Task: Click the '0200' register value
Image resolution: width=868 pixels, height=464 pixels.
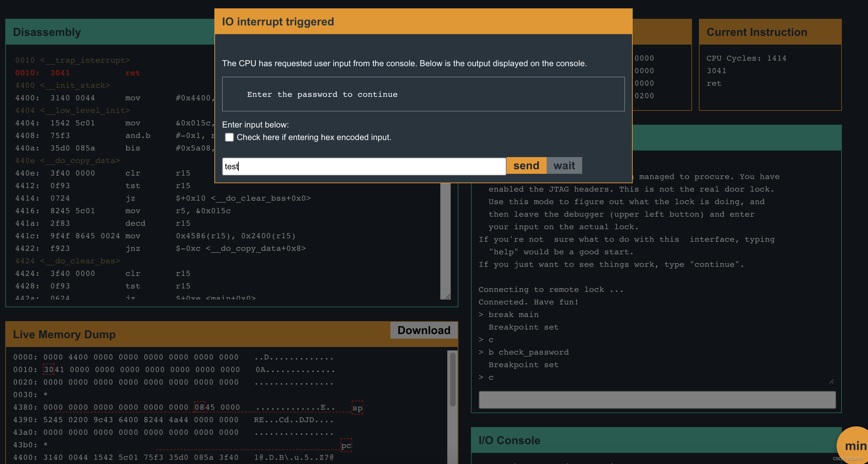Action: (644, 96)
